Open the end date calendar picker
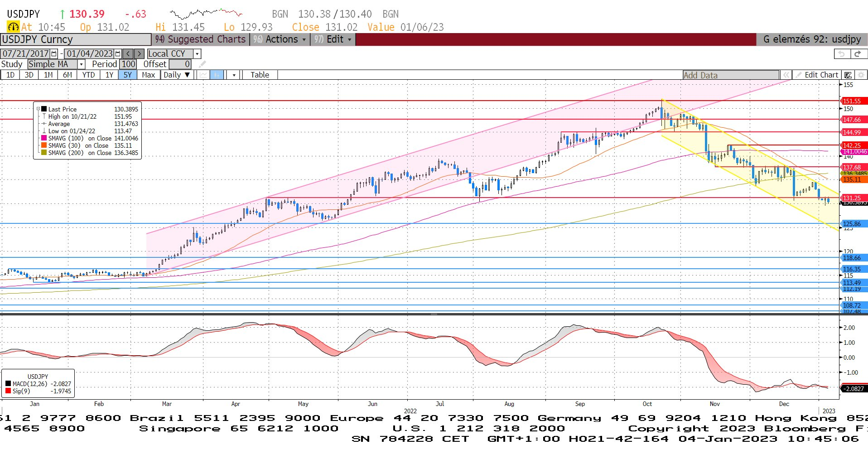This screenshot has width=868, height=464. [118, 53]
